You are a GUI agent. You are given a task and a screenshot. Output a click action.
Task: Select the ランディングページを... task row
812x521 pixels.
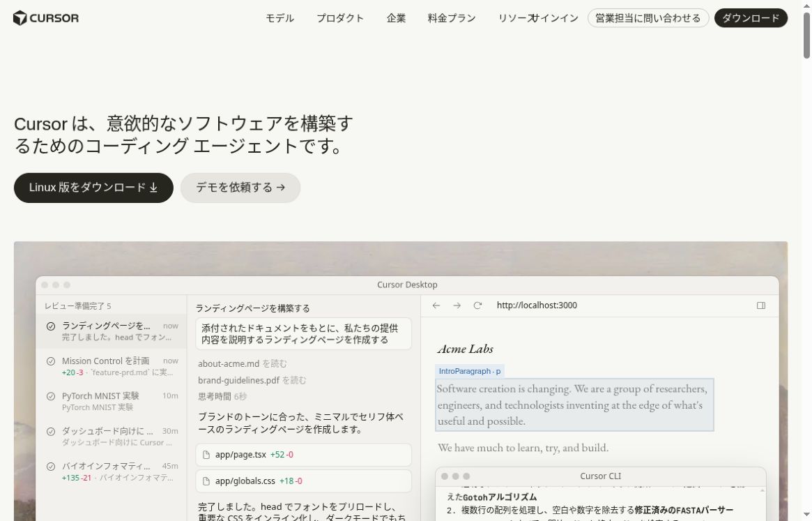pyautogui.click(x=112, y=331)
